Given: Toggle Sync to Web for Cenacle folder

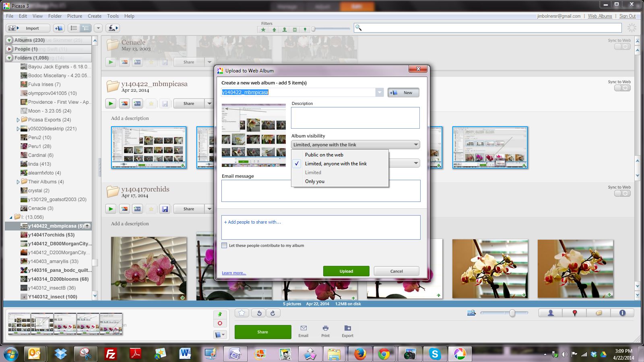Looking at the screenshot, I should pos(622,47).
